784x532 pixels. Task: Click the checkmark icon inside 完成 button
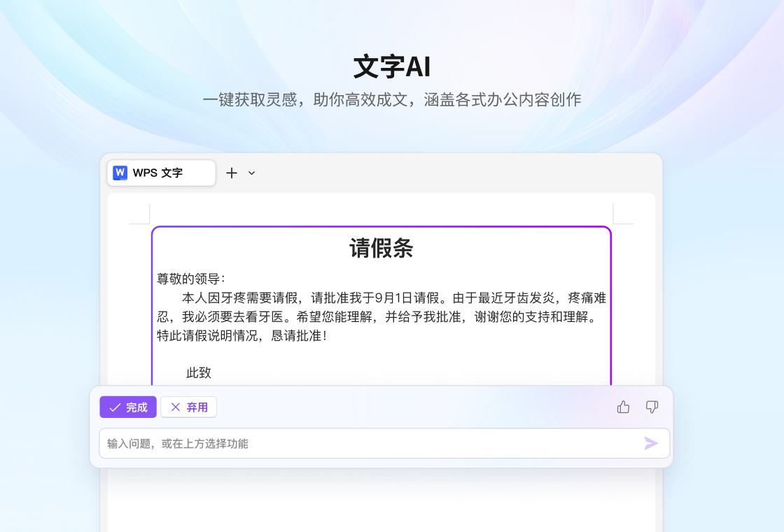coord(113,407)
